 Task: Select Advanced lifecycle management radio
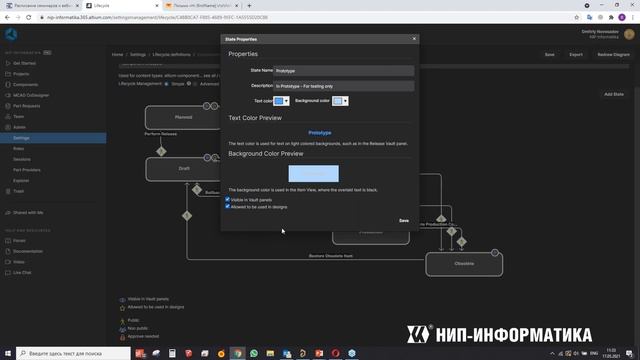click(x=195, y=84)
